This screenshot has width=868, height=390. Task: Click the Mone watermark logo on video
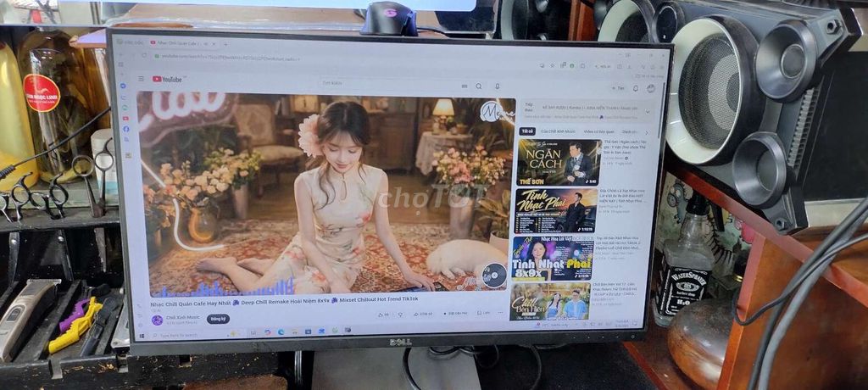click(x=497, y=113)
